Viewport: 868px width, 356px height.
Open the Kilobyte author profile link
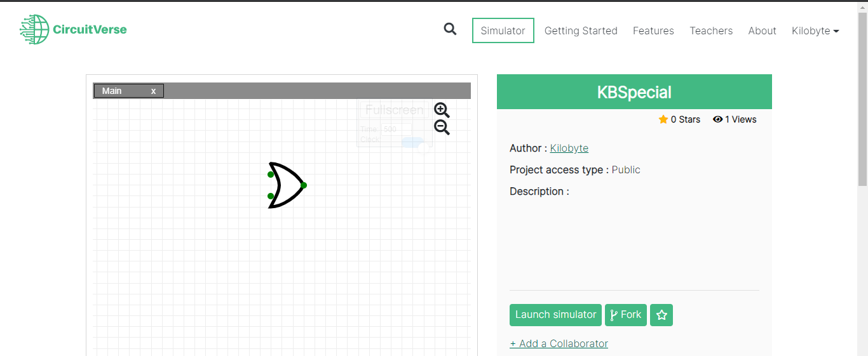(x=569, y=148)
